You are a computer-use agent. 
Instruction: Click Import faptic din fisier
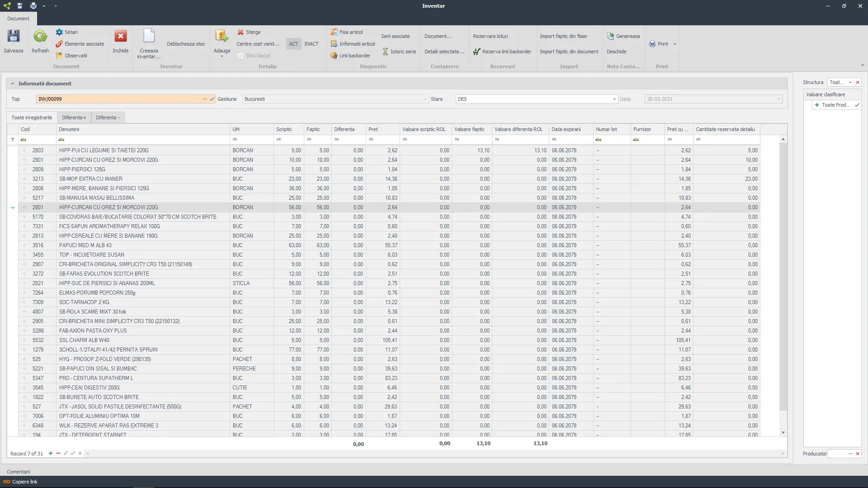[x=563, y=36]
